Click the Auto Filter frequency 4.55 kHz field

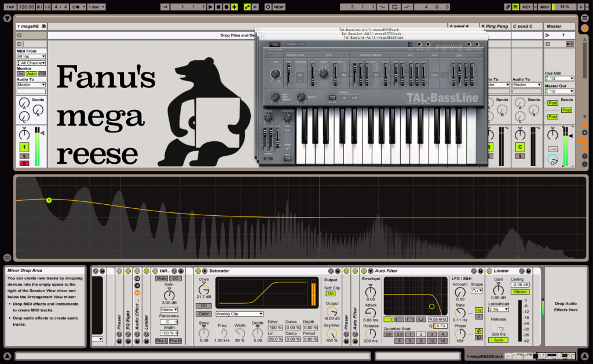click(x=438, y=319)
